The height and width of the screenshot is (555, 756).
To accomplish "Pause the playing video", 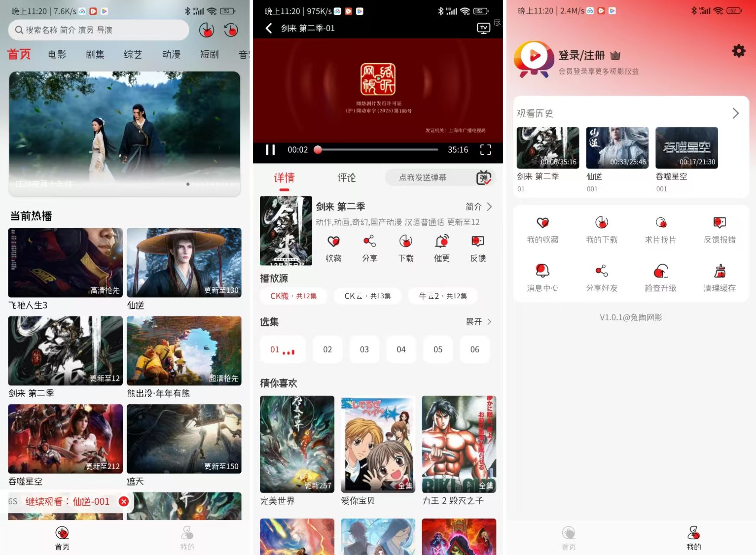I will pos(270,149).
